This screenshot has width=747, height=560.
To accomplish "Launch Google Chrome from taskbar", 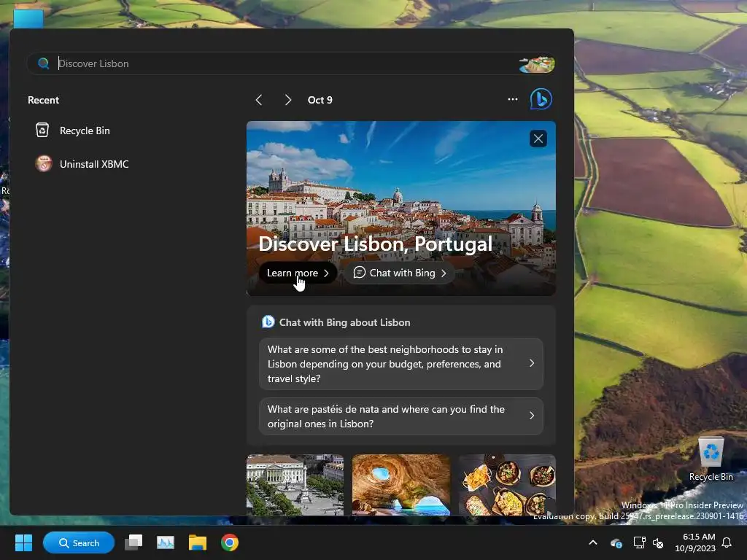I will click(x=230, y=542).
